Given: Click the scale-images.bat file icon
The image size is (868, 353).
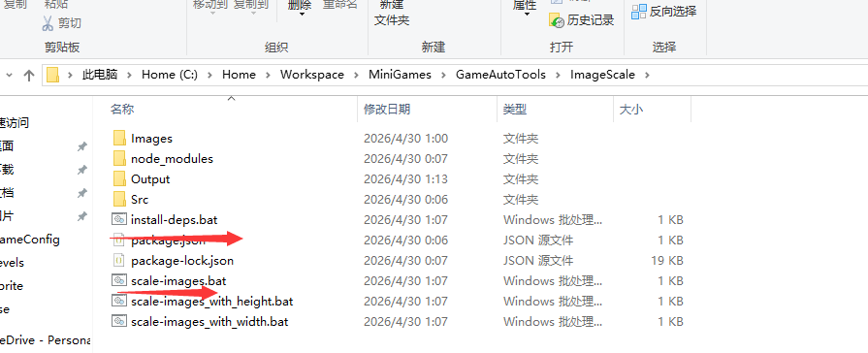Looking at the screenshot, I should (119, 280).
